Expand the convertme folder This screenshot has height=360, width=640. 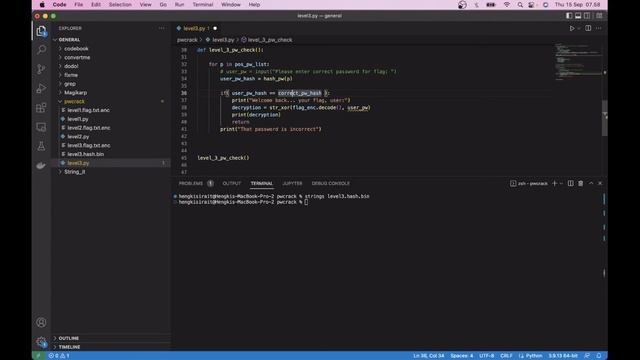(77, 58)
